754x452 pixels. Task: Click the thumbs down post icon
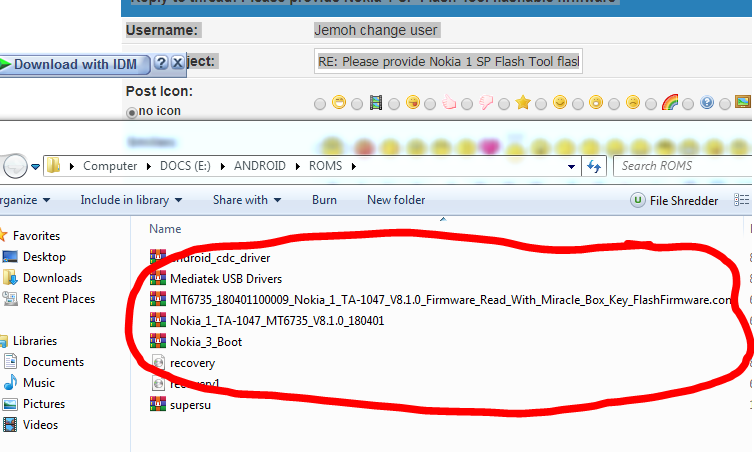(486, 102)
